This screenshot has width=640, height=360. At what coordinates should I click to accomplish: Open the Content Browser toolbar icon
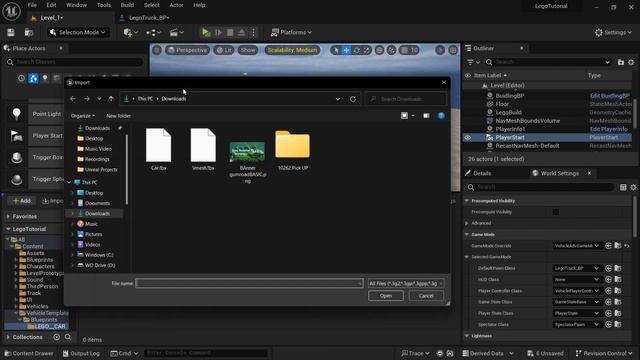29,32
